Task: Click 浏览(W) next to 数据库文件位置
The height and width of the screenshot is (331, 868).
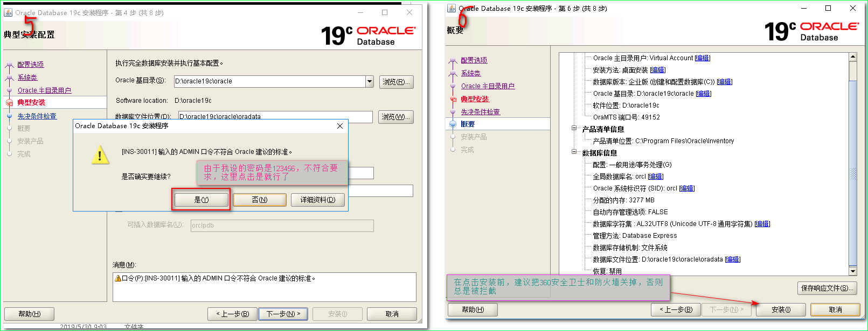Action: click(x=396, y=117)
